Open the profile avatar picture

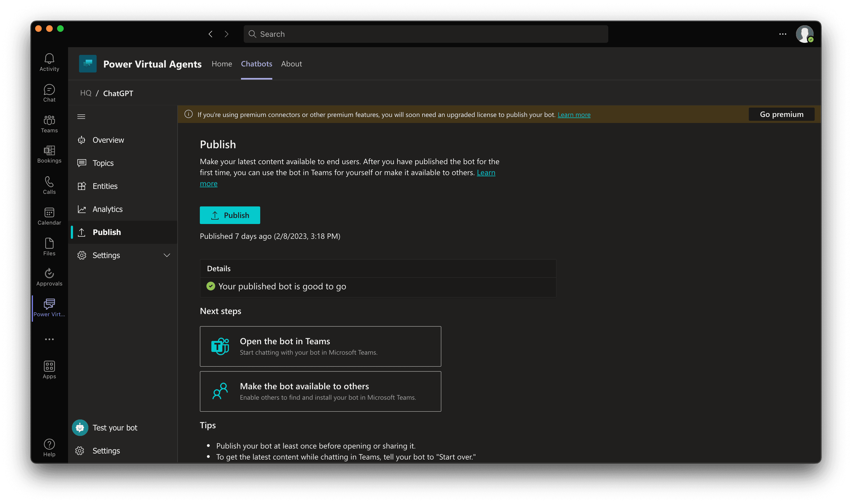click(804, 34)
